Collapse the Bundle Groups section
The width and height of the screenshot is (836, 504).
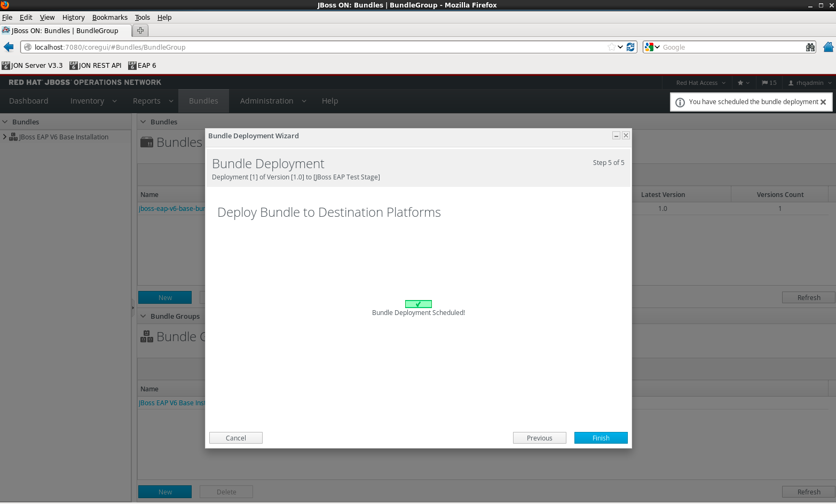pyautogui.click(x=143, y=316)
